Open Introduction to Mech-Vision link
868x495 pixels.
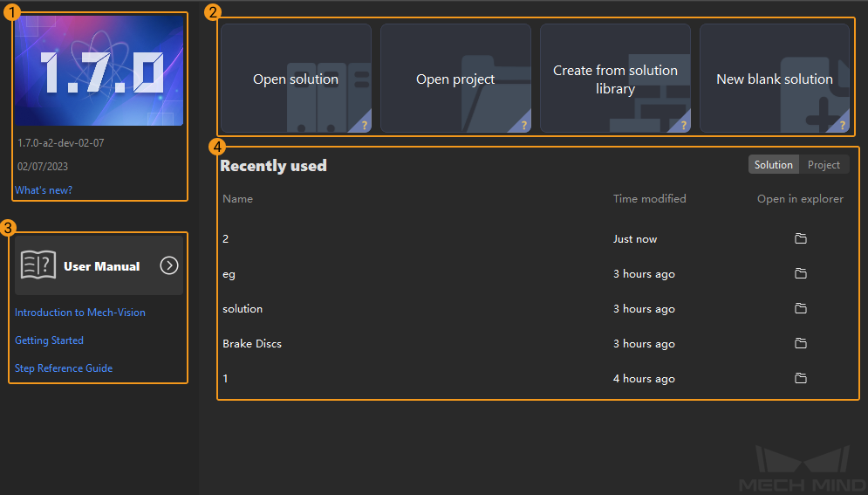pyautogui.click(x=80, y=313)
